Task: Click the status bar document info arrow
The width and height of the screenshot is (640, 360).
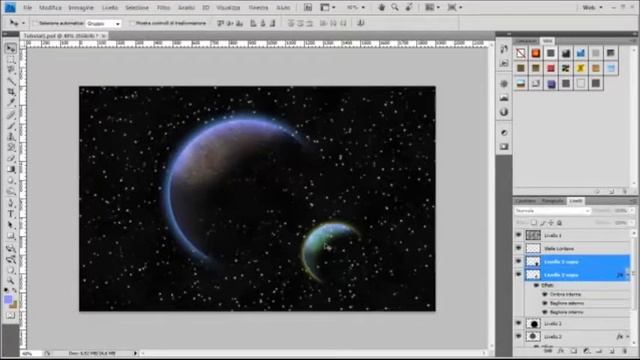Action: tap(136, 353)
